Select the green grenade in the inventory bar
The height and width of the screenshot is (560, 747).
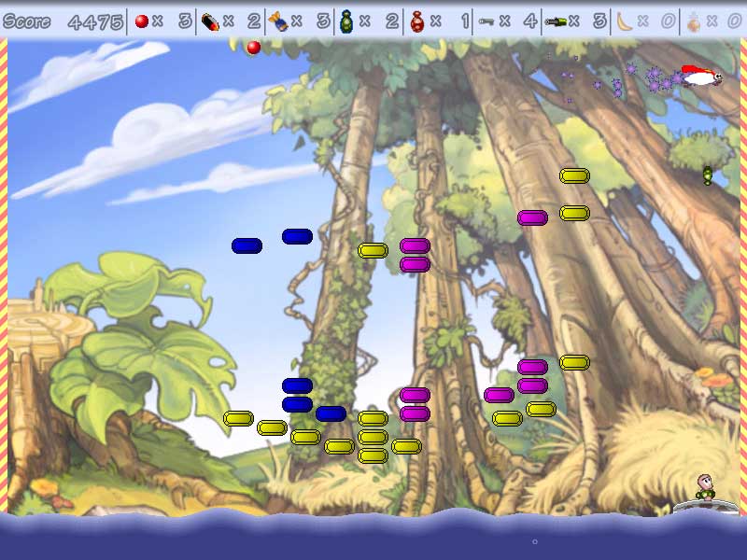coord(346,21)
